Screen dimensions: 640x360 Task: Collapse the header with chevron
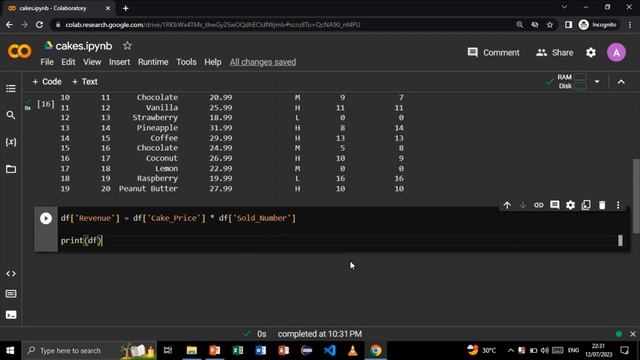click(621, 82)
